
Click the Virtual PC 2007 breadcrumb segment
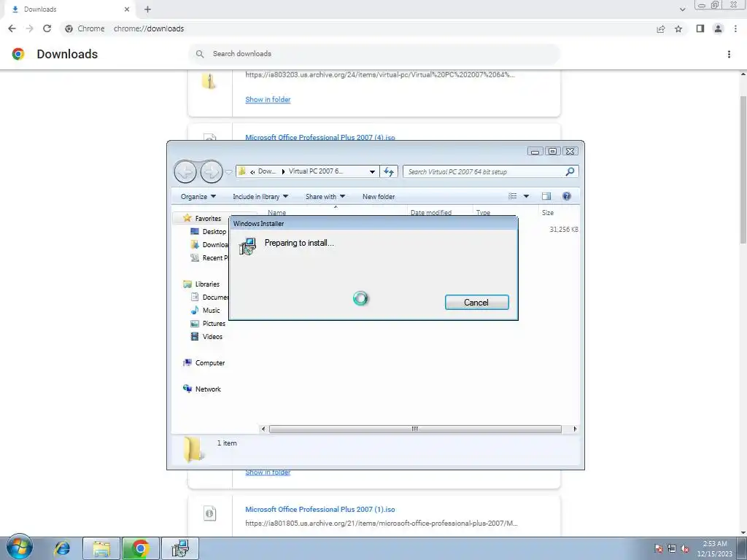pyautogui.click(x=315, y=171)
